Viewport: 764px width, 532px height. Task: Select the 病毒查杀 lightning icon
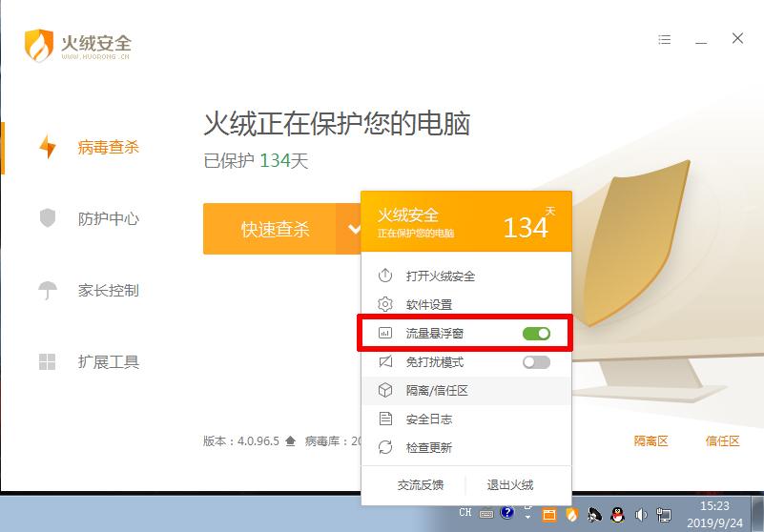click(x=48, y=147)
